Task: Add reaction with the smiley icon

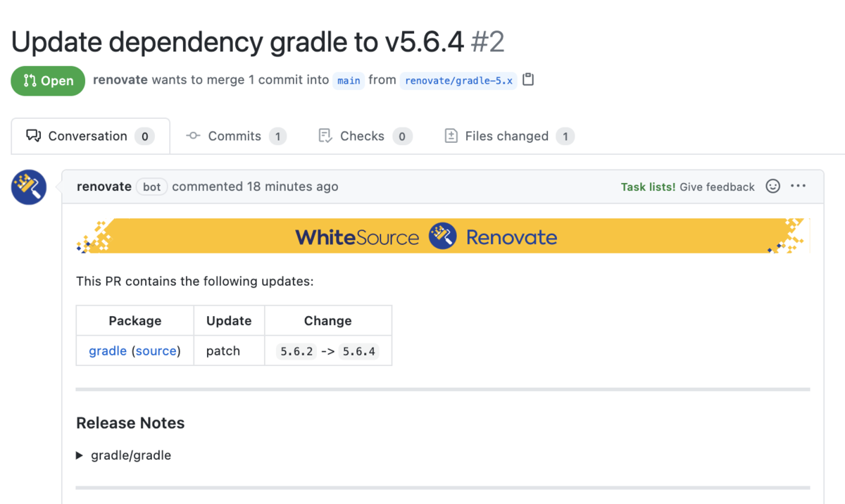Action: [772, 187]
